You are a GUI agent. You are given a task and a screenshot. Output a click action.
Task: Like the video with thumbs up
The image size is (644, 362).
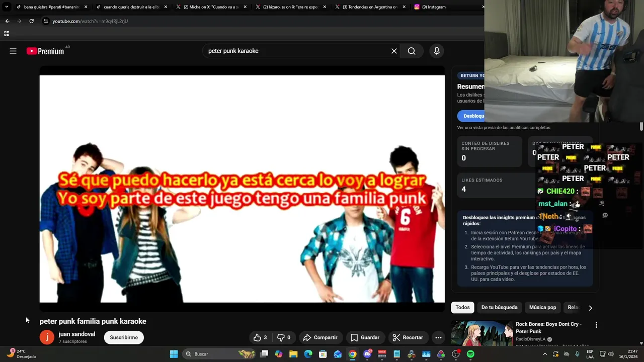click(261, 337)
